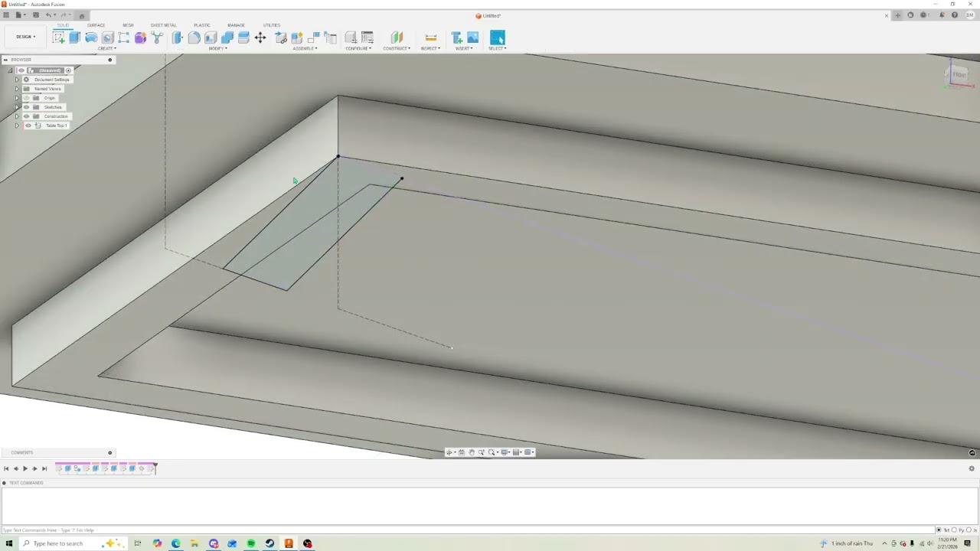The image size is (980, 551).
Task: Click the ViewCube front face
Action: [x=959, y=74]
